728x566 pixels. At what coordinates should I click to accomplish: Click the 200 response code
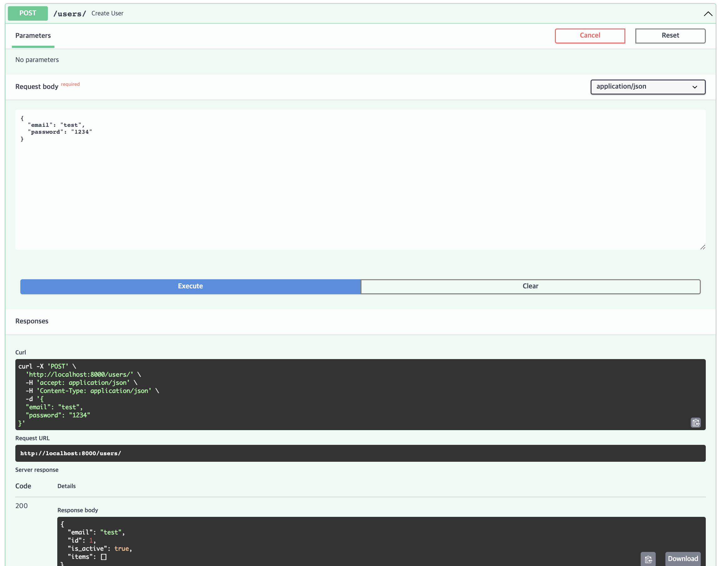[x=21, y=506]
